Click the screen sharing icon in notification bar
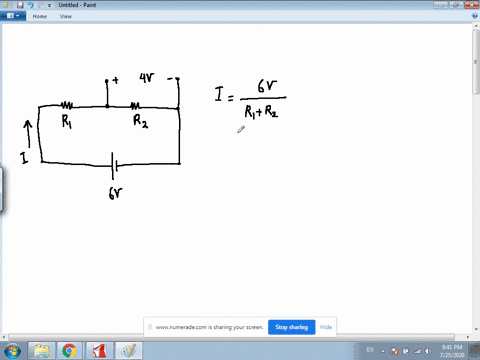Screen dimensions: 480x360 click(150, 327)
